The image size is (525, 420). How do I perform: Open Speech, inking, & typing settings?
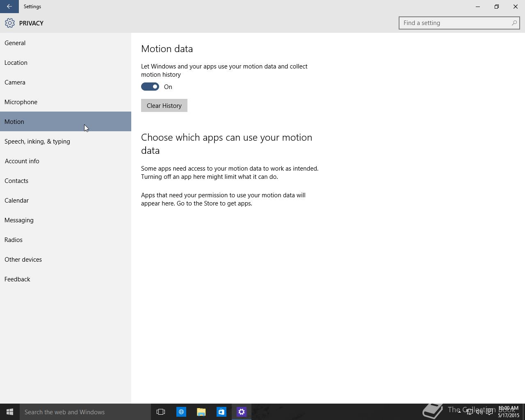point(66,141)
